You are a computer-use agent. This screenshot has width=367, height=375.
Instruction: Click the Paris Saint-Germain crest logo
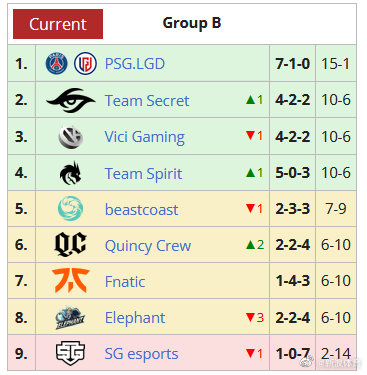[56, 63]
